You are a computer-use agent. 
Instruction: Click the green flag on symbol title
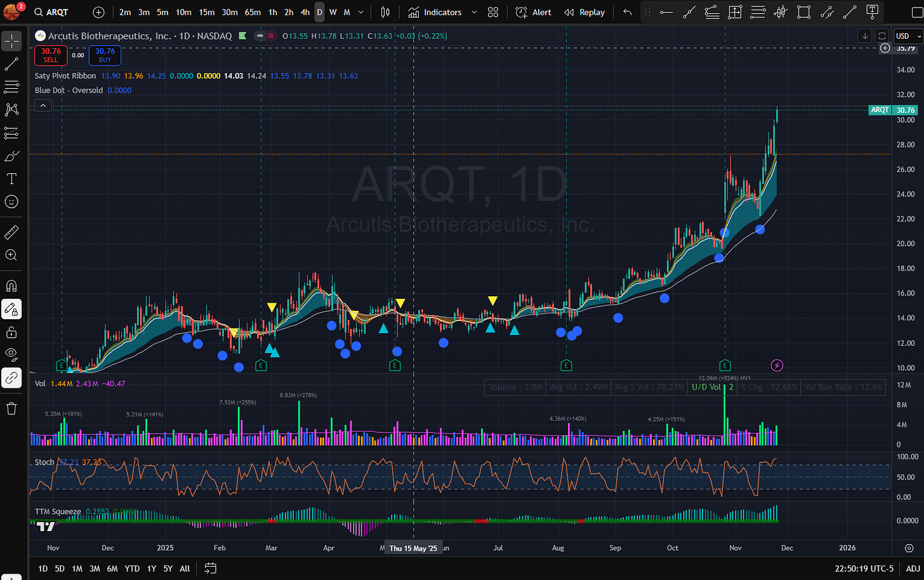pyautogui.click(x=242, y=36)
